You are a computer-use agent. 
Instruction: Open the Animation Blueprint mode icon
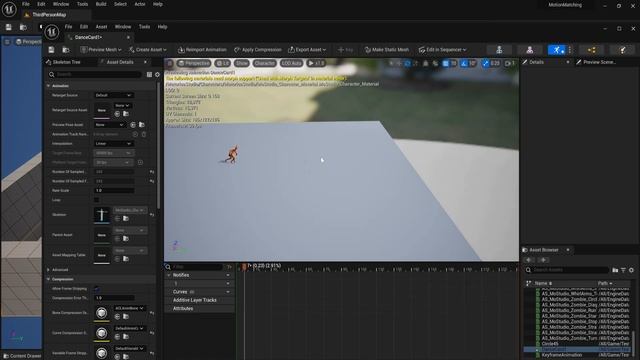[591, 50]
